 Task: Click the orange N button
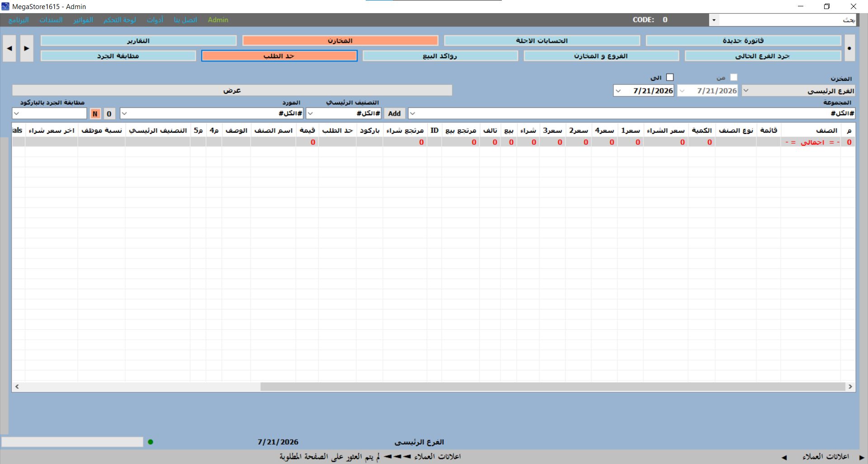pos(95,113)
